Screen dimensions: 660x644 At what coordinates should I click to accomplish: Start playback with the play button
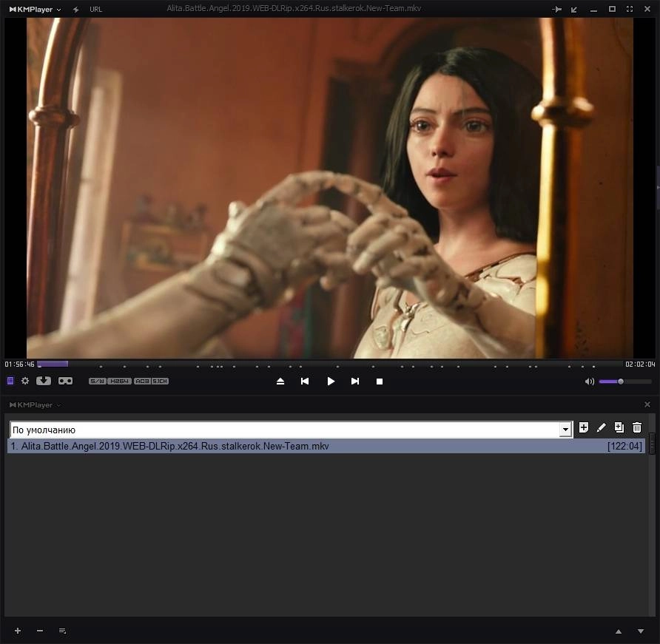click(x=331, y=382)
